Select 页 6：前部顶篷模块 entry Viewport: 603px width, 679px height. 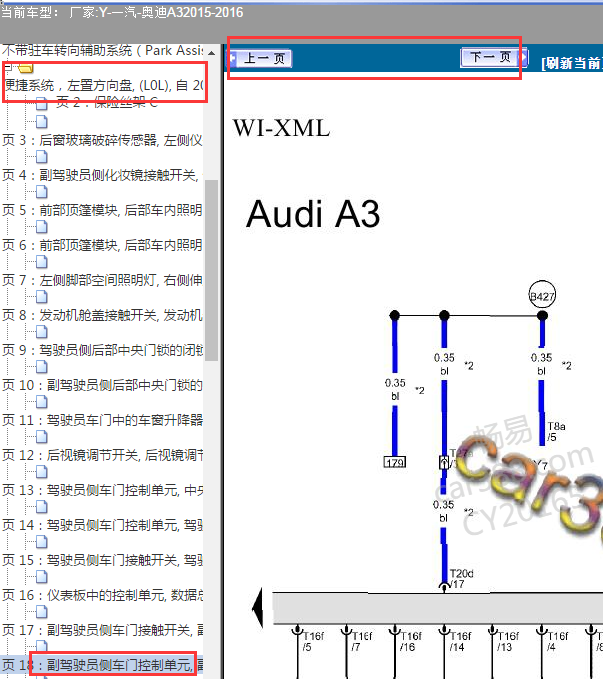click(102, 245)
